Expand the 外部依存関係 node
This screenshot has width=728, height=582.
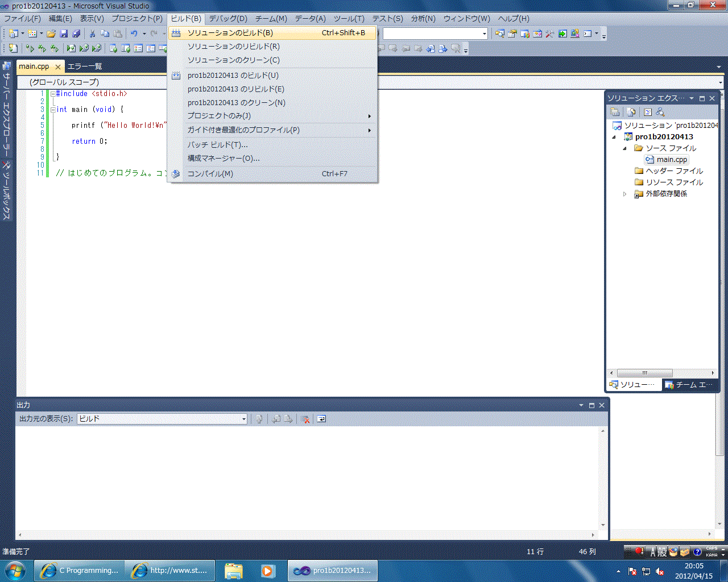(x=624, y=194)
